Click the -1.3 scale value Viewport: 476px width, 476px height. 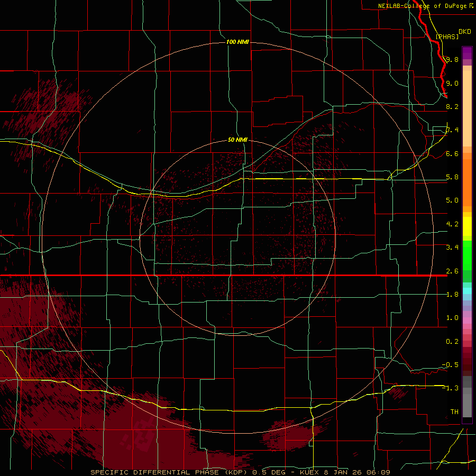450,388
